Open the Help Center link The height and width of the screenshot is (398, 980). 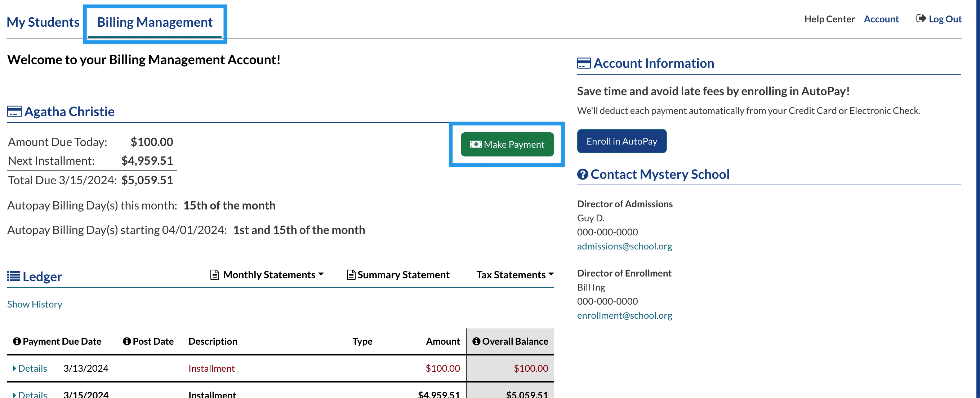coord(829,19)
